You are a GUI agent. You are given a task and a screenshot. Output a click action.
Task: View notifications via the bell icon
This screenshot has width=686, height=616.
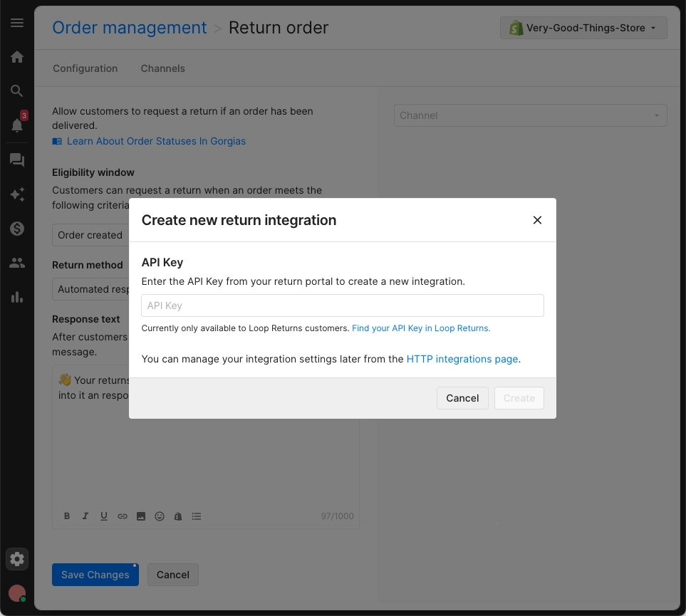point(16,125)
